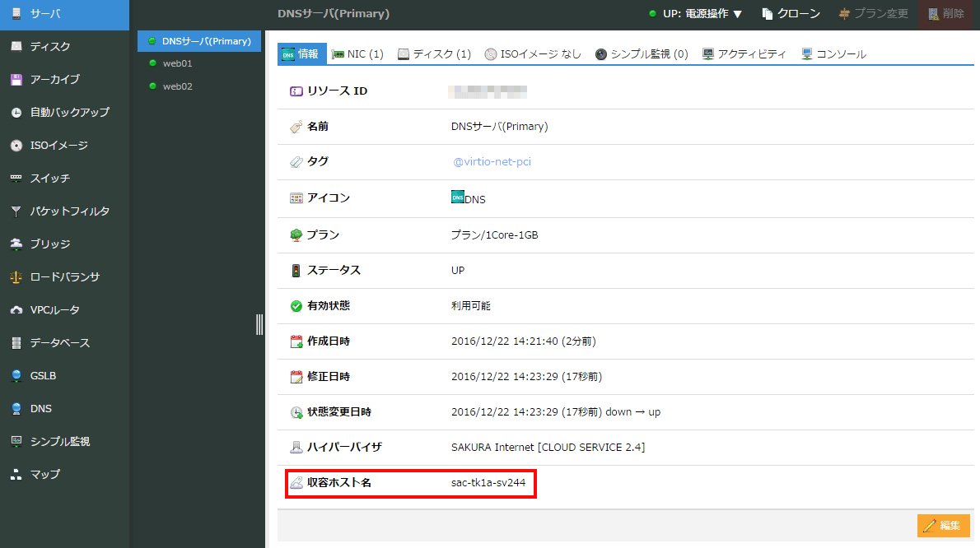
Task: Go to 自動バックアップ in the sidebar
Action: click(x=69, y=113)
